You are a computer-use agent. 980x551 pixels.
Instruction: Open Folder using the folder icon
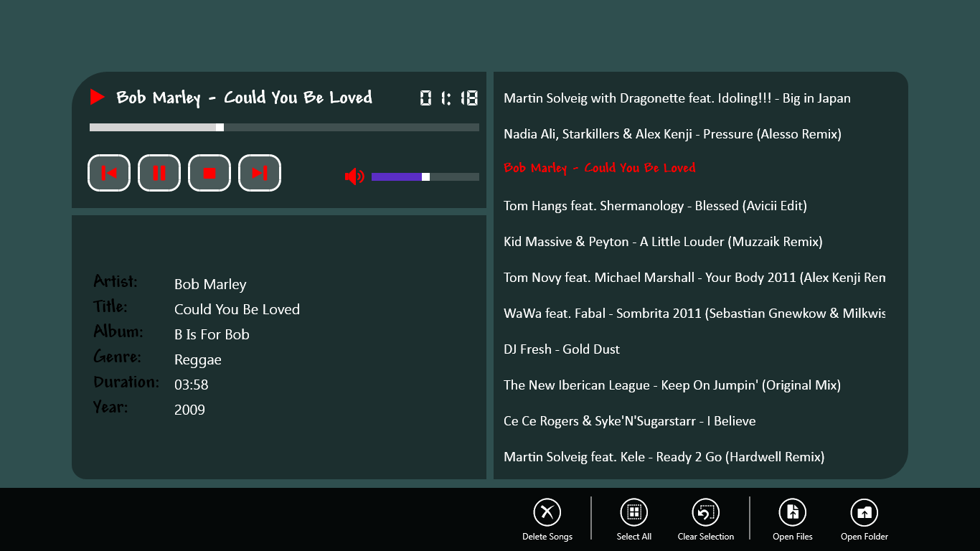point(864,512)
